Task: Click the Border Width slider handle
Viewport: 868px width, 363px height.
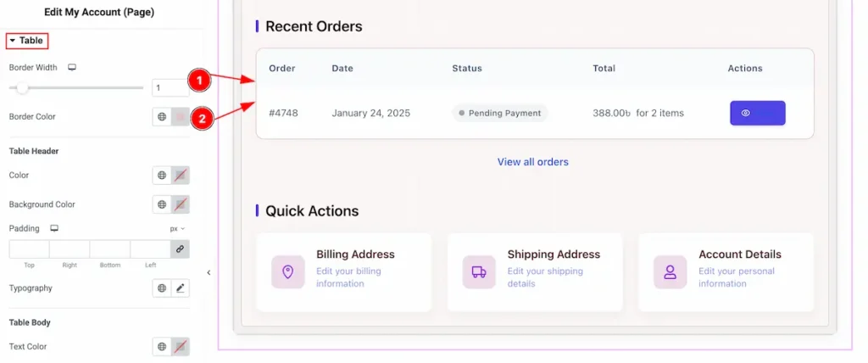Action: tap(23, 87)
